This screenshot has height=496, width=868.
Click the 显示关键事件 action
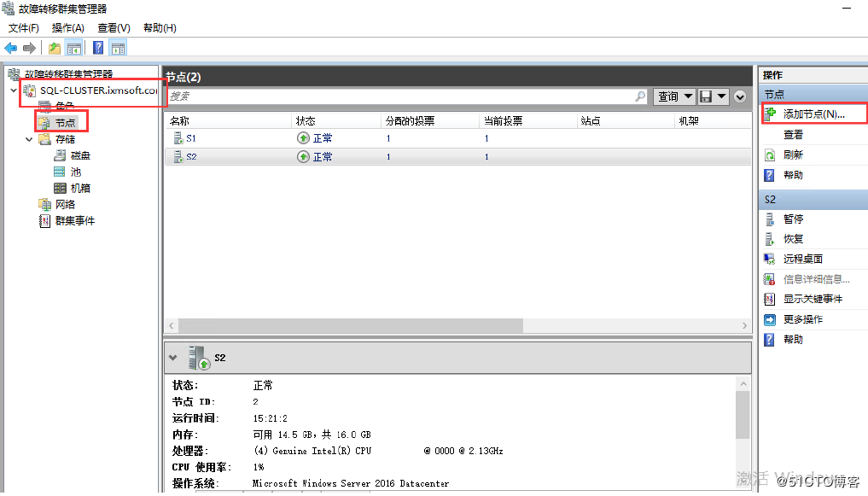[813, 299]
